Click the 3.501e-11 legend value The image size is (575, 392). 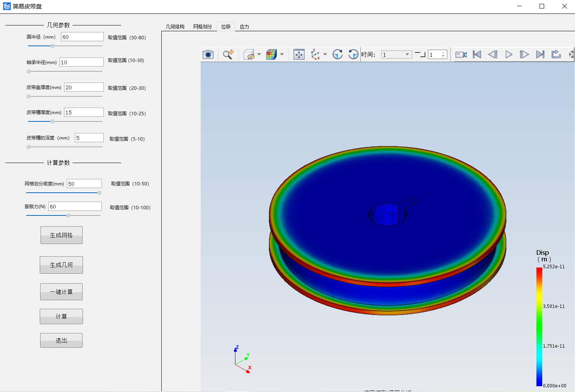coord(554,306)
